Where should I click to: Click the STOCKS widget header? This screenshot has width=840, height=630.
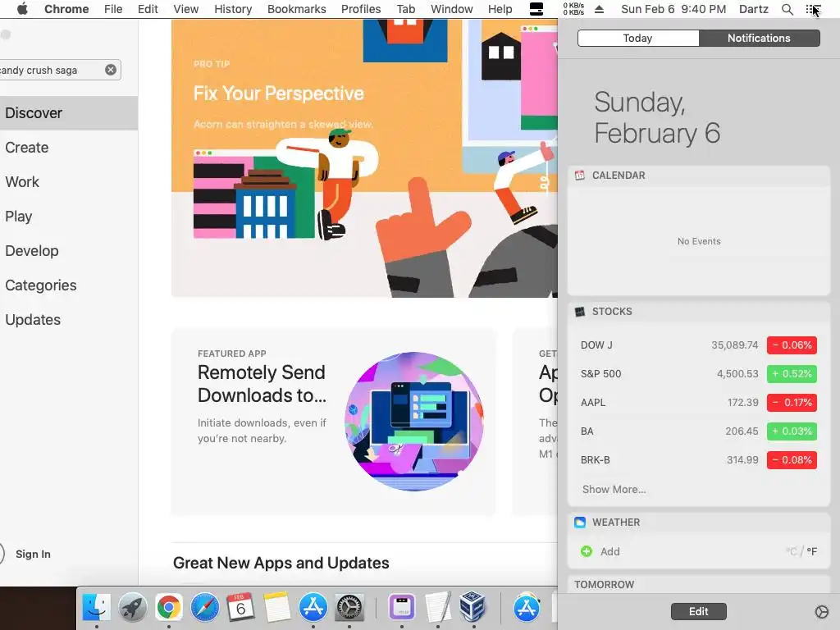coord(699,311)
